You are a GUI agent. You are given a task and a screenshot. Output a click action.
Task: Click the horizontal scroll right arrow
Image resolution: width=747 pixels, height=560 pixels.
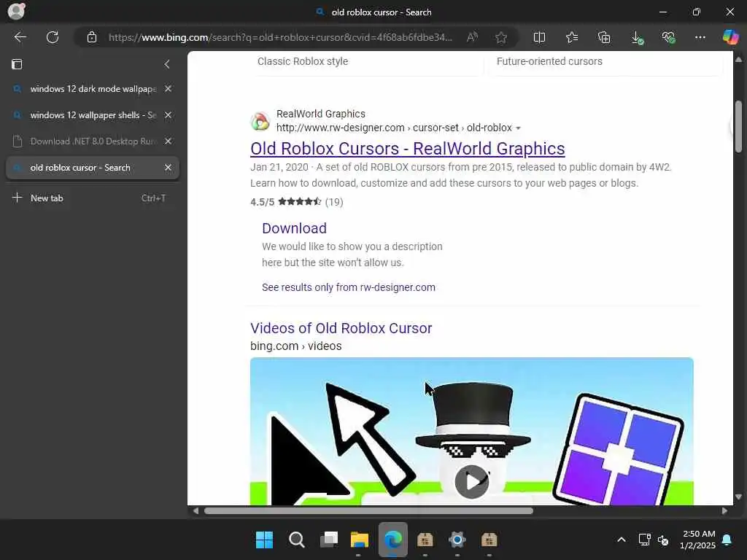coord(724,511)
